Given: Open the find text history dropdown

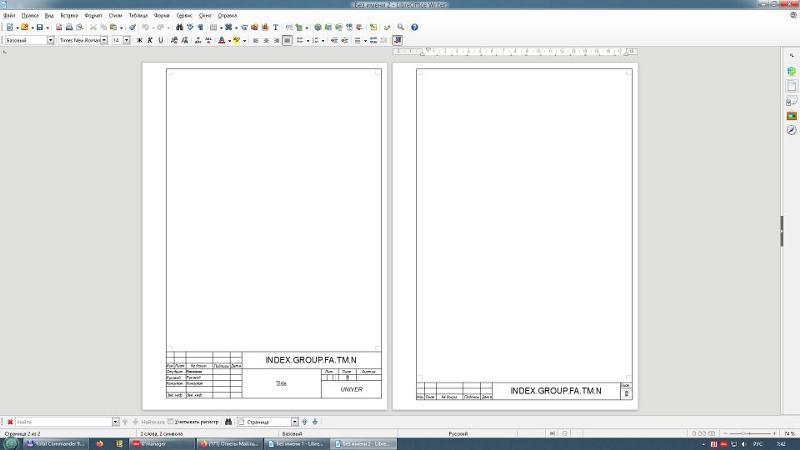Looking at the screenshot, I should tap(115, 422).
